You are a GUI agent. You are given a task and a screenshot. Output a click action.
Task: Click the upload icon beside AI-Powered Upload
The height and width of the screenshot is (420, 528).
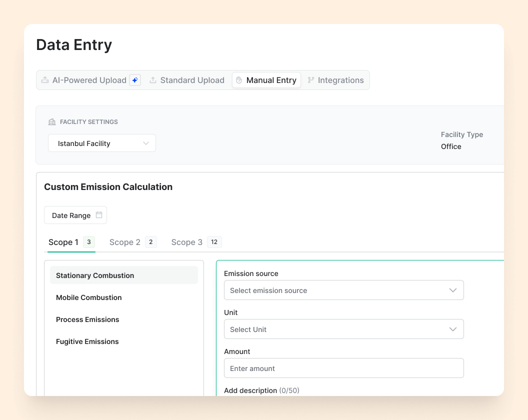pyautogui.click(x=45, y=80)
